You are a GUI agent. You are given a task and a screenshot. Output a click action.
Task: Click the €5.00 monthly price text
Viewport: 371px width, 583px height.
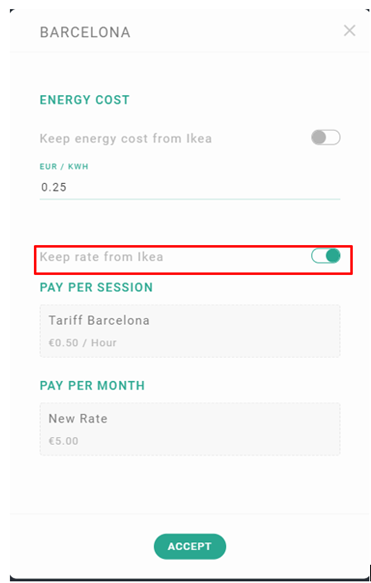[x=64, y=441]
